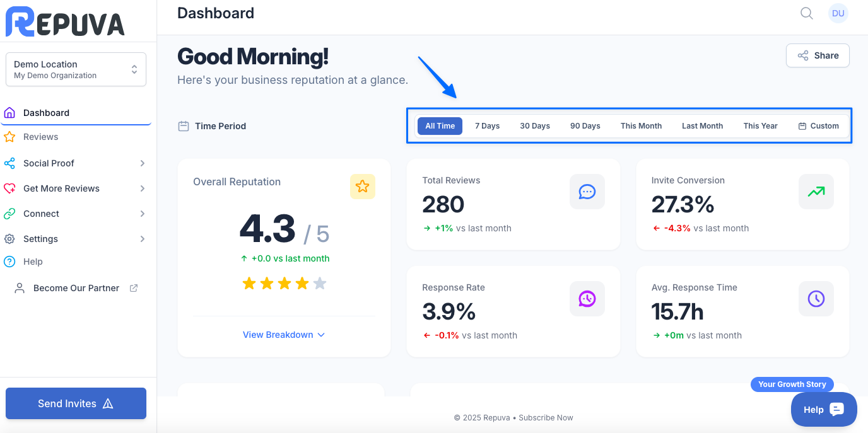Open Help in the sidebar
Image resolution: width=868 pixels, height=433 pixels.
[33, 262]
